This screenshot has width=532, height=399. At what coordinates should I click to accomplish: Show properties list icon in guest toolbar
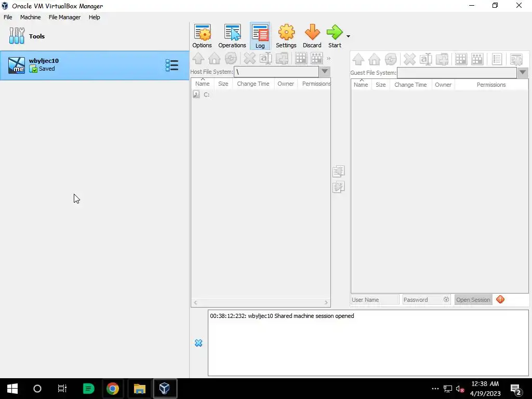(497, 59)
